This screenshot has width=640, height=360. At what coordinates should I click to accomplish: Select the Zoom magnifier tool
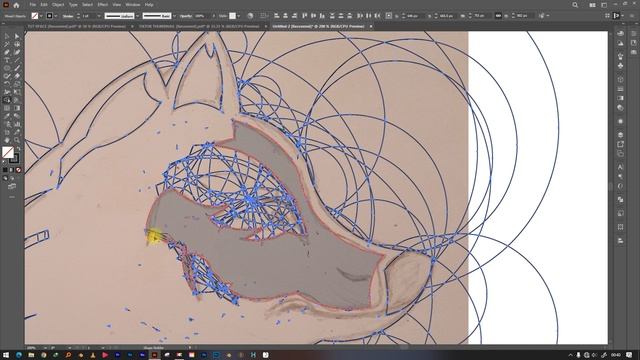pyautogui.click(x=17, y=140)
